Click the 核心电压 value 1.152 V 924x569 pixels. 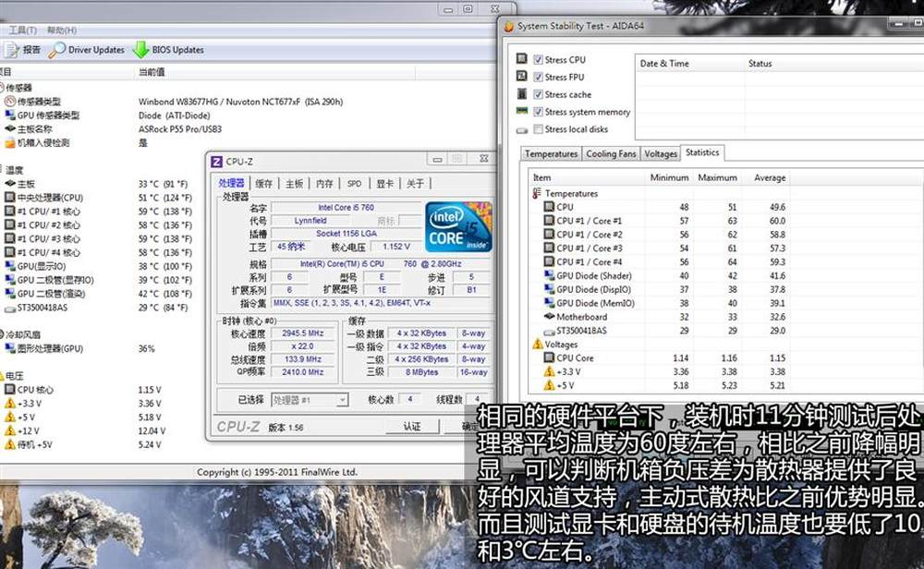click(x=396, y=247)
